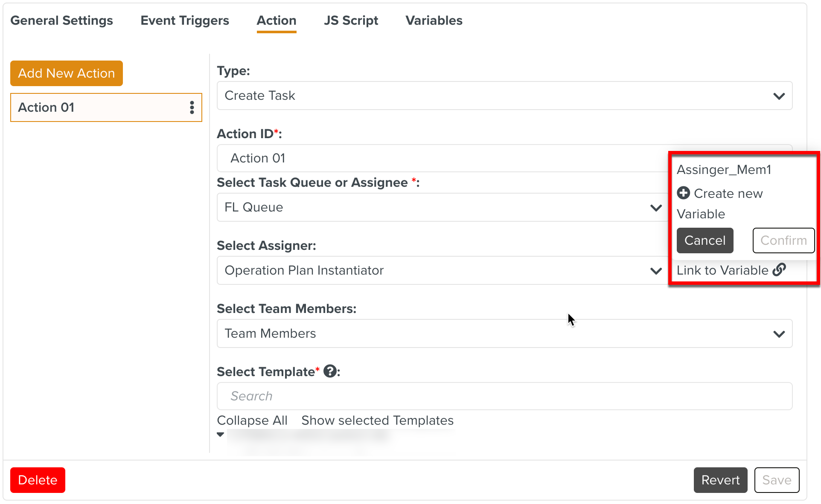Click the plus icon for Create new Variable
This screenshot has width=821, height=504.
(684, 193)
